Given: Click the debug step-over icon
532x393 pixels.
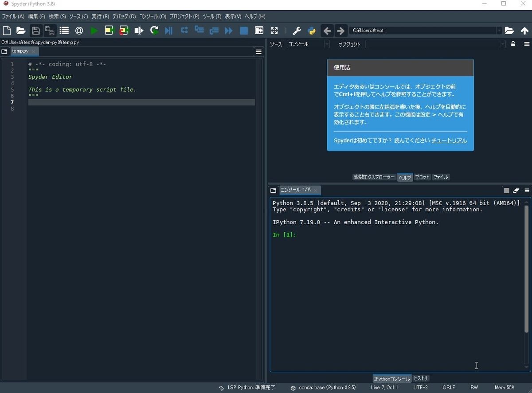Looking at the screenshot, I should click(x=184, y=31).
